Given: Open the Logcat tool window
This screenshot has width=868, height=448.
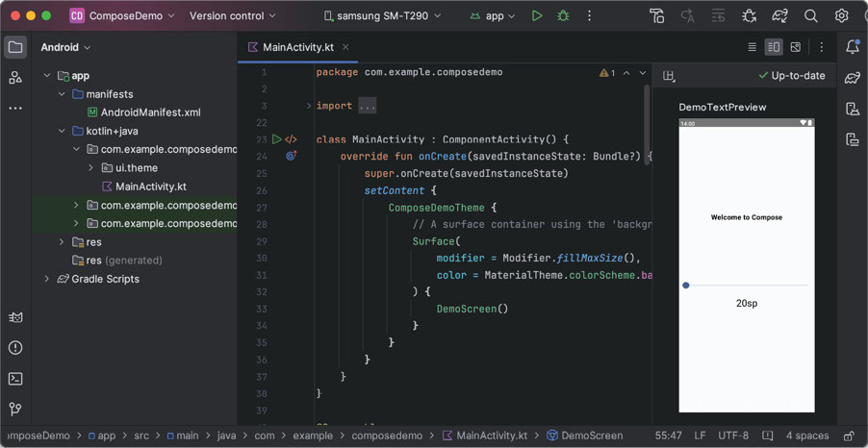Looking at the screenshot, I should [15, 317].
